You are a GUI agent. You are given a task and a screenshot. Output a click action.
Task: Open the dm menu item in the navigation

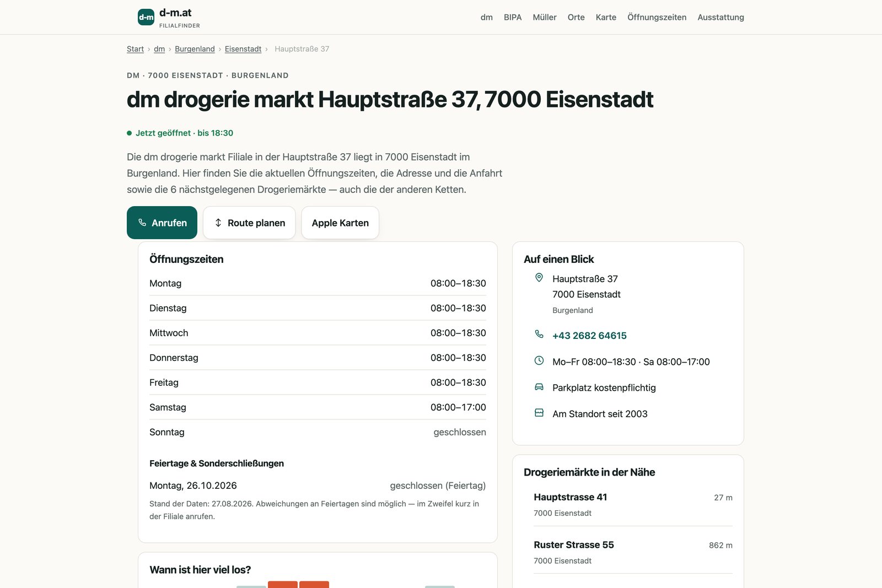tap(487, 17)
